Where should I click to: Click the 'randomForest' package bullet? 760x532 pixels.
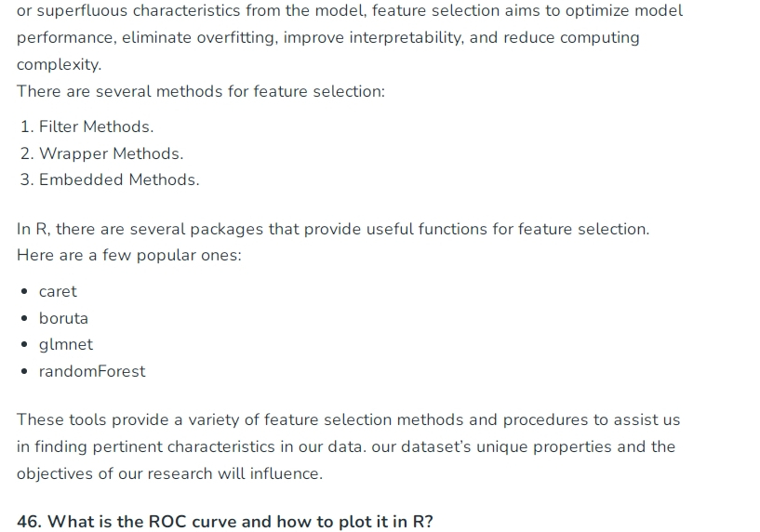coord(92,372)
